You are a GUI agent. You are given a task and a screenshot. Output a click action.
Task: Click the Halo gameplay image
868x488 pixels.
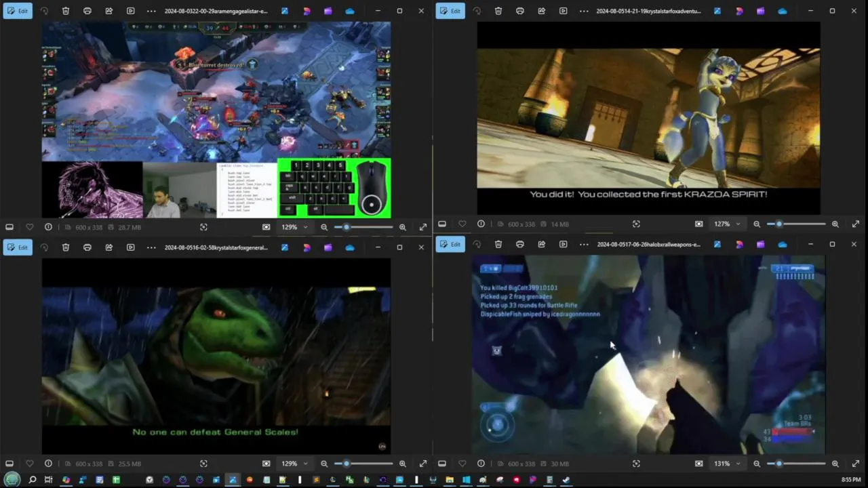point(648,354)
